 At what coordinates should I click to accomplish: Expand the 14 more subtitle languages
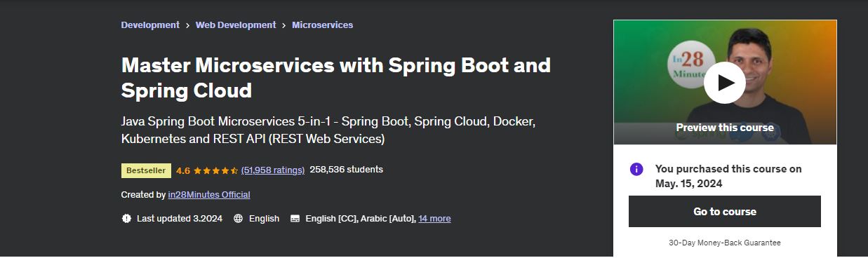coord(434,218)
